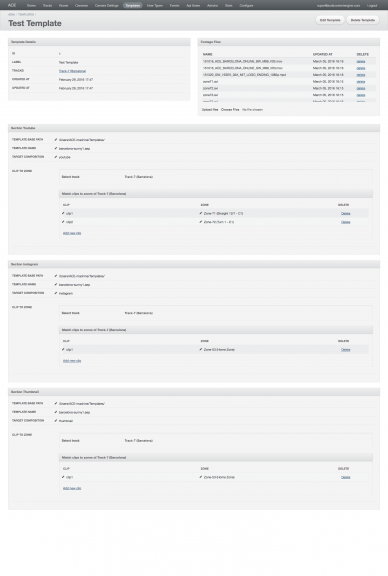388x576 pixels.
Task: Edit the Instagram section template name pencil
Action: click(56, 285)
